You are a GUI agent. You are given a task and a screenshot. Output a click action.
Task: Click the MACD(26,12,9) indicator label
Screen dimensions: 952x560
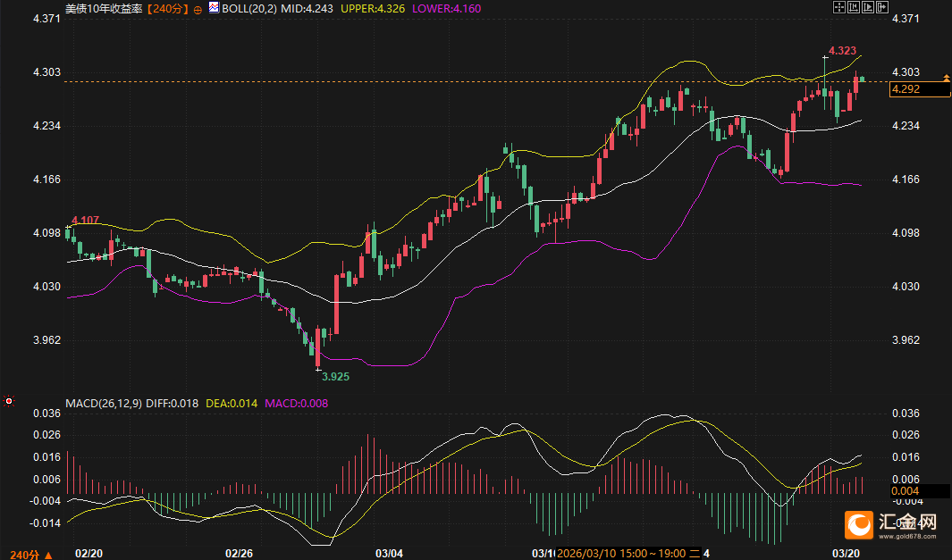104,404
